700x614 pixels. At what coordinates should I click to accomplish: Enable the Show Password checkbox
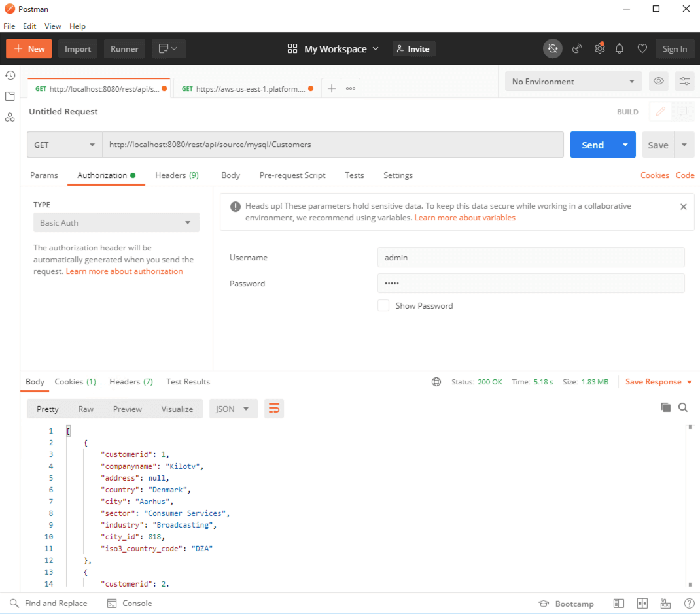tap(383, 305)
